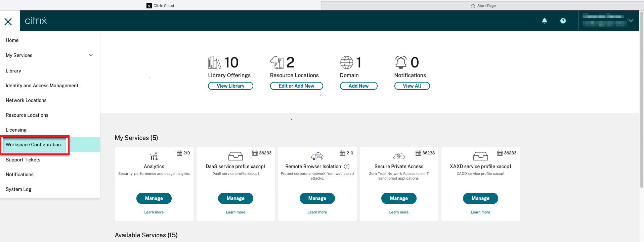Manage the DaaS service profile xaccp1

coord(235,198)
